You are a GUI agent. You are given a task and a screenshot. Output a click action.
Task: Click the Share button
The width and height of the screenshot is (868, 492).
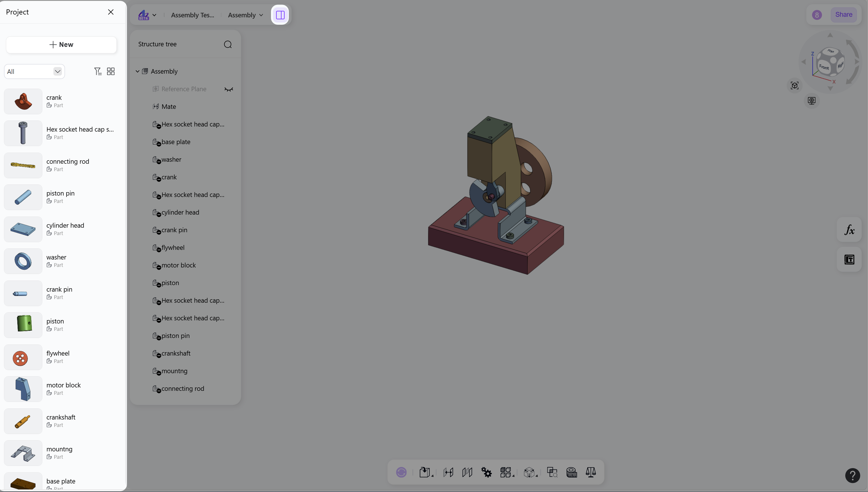(x=843, y=15)
